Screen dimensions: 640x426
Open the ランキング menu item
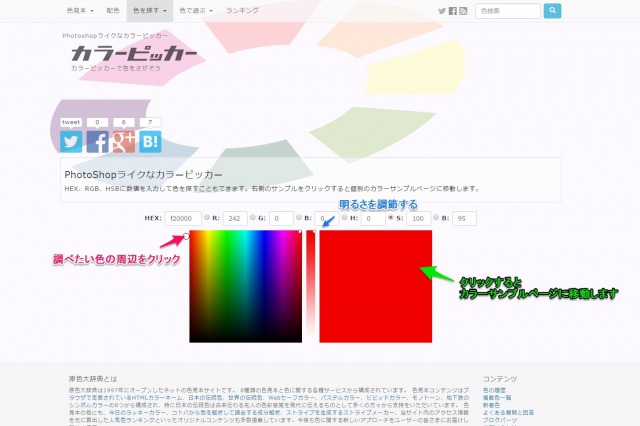coord(242,11)
